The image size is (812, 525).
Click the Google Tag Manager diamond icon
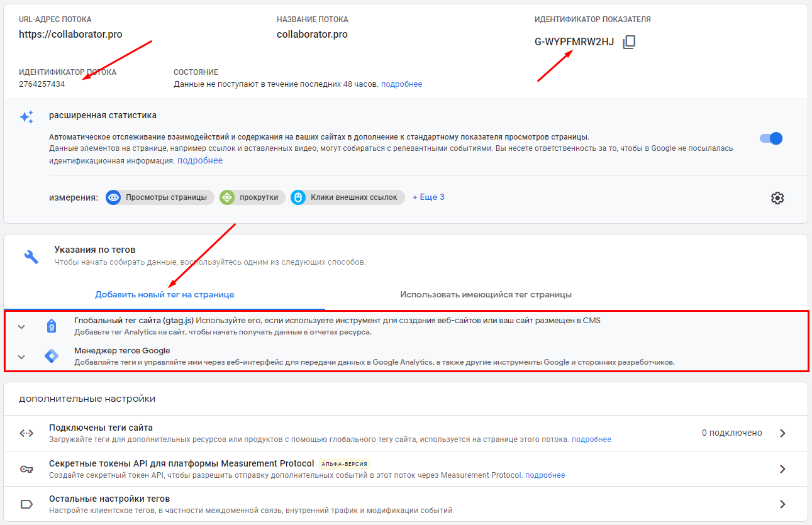(52, 356)
